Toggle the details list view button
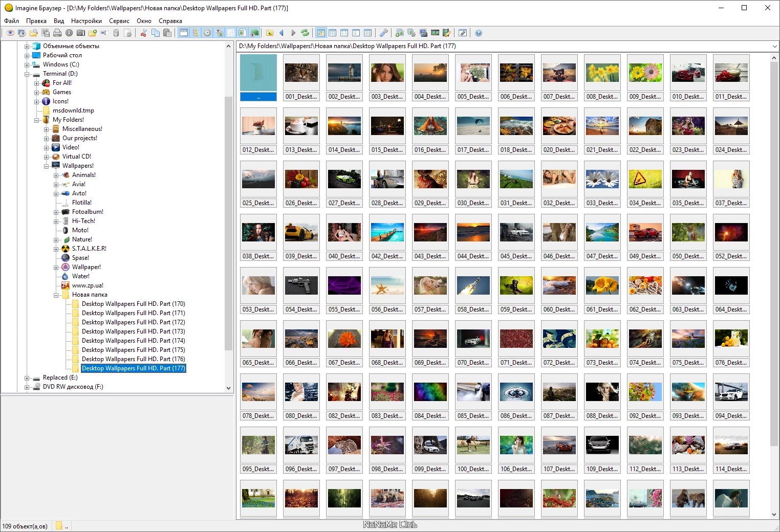Image resolution: width=780 pixels, height=532 pixels. pyautogui.click(x=367, y=33)
